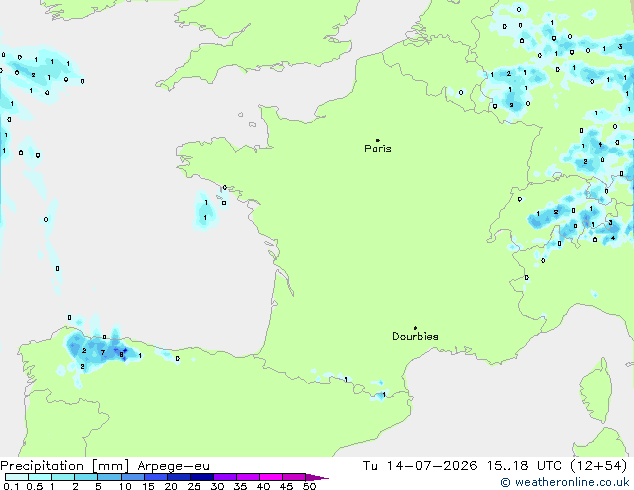The width and height of the screenshot is (634, 490).
Task: Pick the legend swatch between 0.1 and 0.5
Action: (x=17, y=477)
